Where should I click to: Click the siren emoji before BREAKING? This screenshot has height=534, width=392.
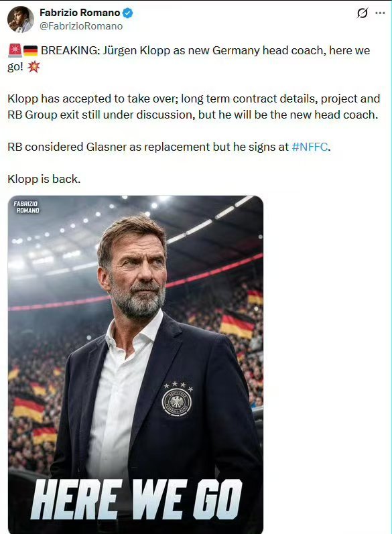click(x=15, y=50)
